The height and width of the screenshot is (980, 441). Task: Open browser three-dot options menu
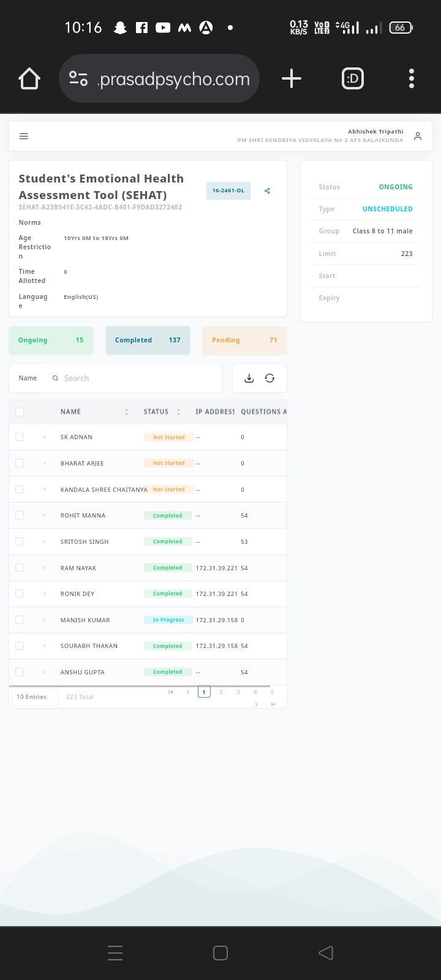coord(411,78)
